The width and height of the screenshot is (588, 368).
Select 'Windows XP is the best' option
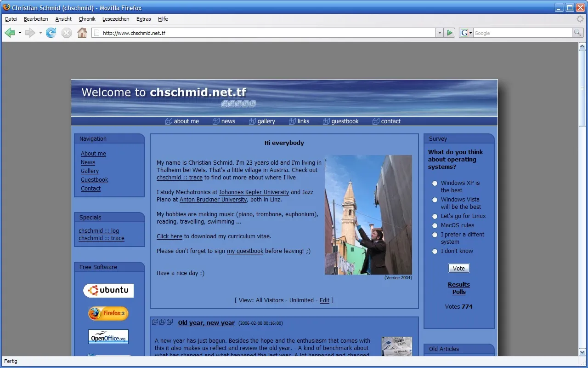click(435, 183)
